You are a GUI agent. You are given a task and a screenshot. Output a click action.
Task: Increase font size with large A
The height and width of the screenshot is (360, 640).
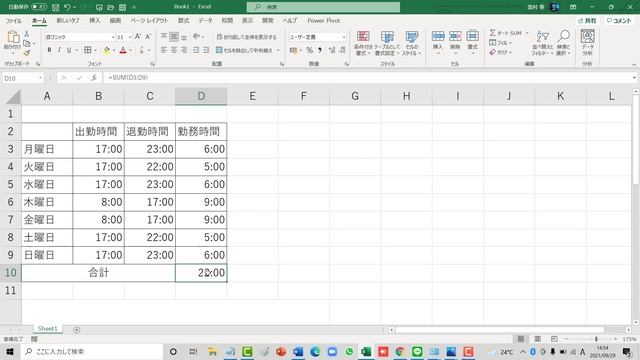click(138, 37)
